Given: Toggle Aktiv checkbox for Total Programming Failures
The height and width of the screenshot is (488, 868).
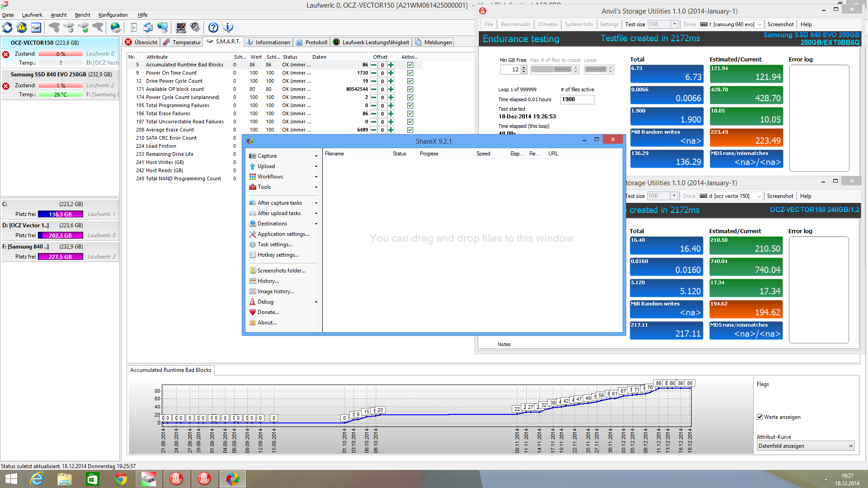Looking at the screenshot, I should pos(410,106).
